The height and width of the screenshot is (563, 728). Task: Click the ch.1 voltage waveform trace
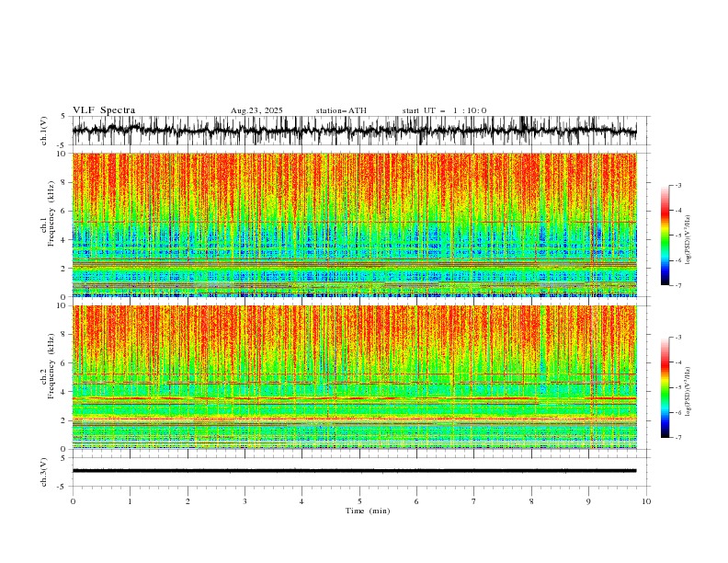[x=355, y=131]
